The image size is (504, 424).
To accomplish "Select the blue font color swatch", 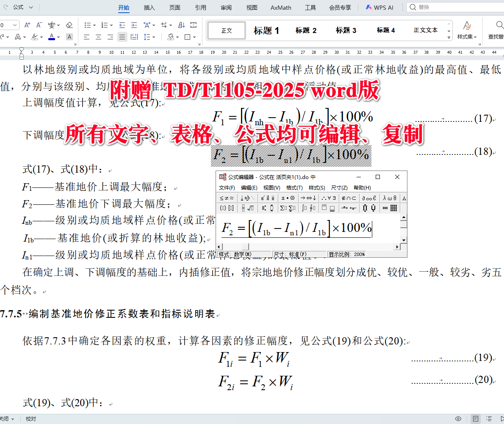I will click(52, 39).
